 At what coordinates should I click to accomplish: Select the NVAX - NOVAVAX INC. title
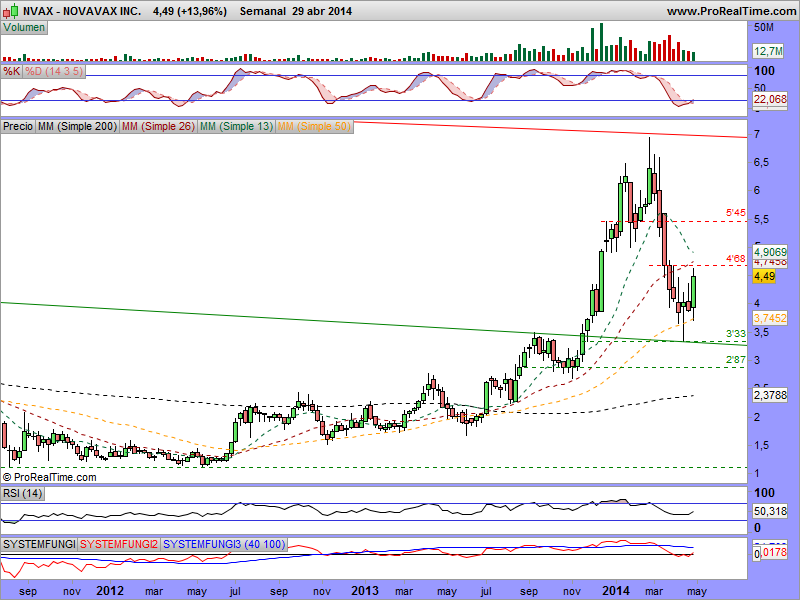[x=82, y=11]
